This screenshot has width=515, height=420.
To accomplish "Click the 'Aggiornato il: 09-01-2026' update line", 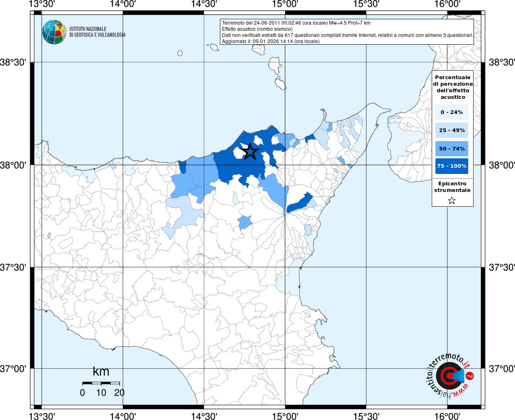I will [x=270, y=41].
